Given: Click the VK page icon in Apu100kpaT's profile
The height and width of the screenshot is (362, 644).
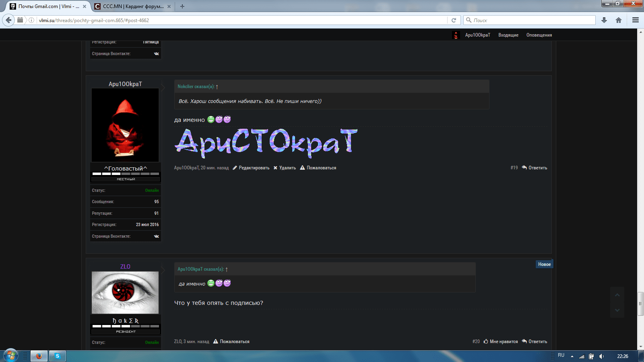Looking at the screenshot, I should (x=156, y=236).
